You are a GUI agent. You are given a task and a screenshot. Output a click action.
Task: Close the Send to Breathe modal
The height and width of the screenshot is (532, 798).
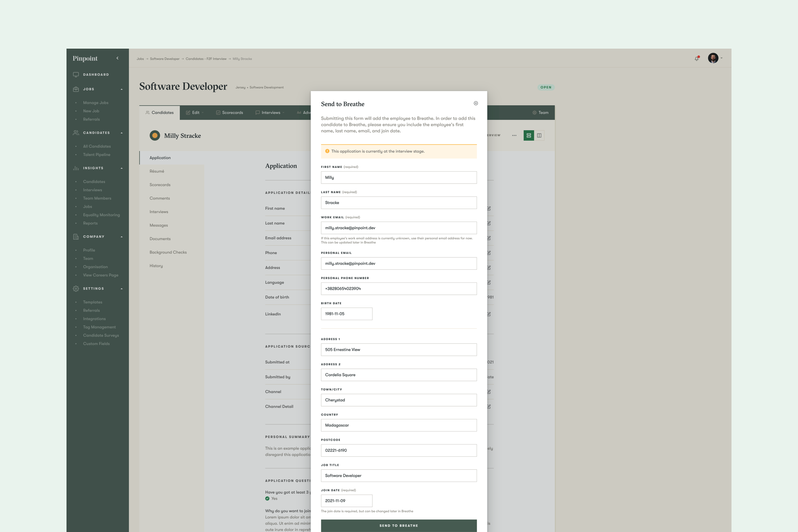476,103
